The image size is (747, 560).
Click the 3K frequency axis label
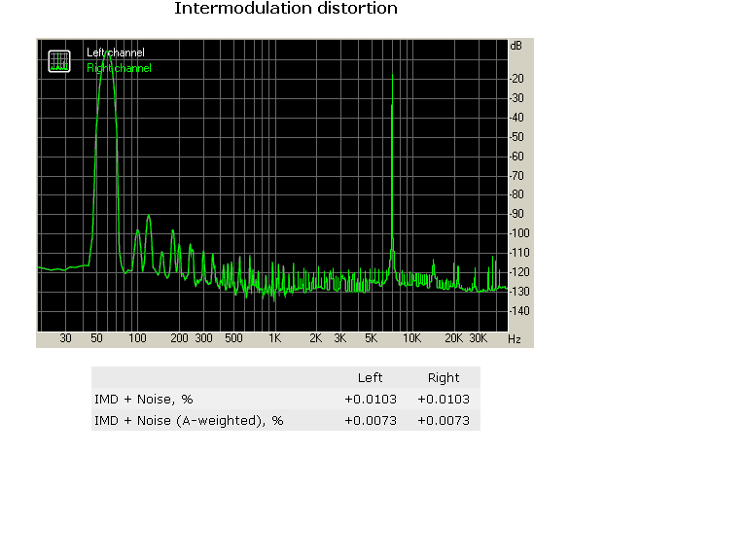point(340,338)
